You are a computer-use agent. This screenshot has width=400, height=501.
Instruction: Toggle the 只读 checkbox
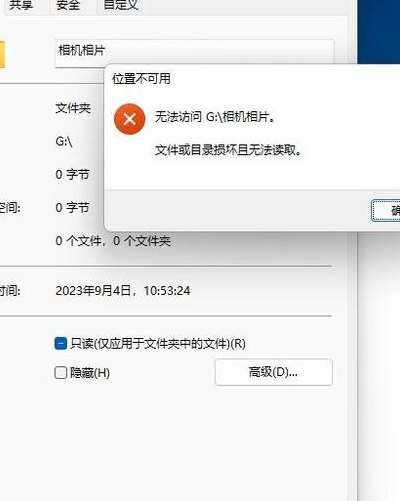(x=60, y=343)
